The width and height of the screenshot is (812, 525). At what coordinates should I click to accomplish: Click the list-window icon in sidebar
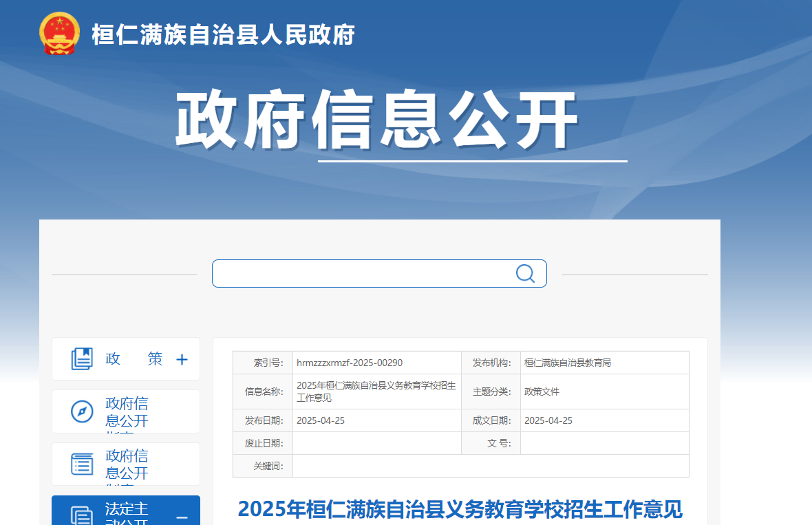click(x=82, y=464)
